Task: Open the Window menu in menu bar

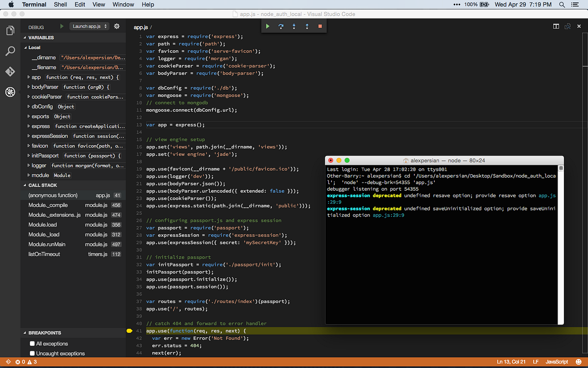Action: tap(123, 4)
